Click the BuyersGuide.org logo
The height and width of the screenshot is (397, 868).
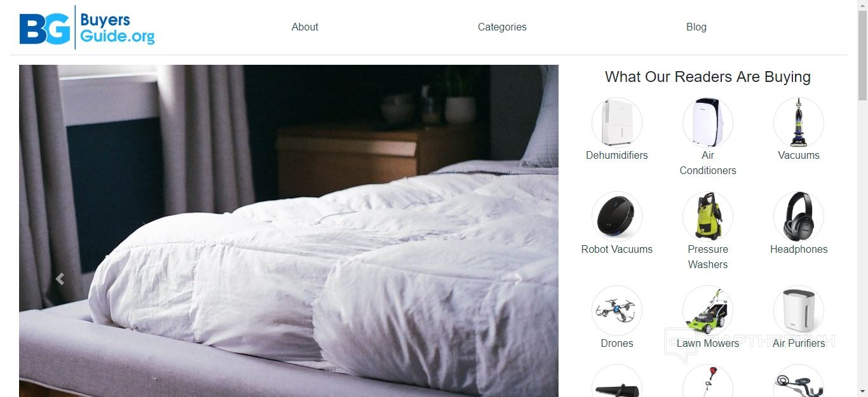(x=87, y=27)
